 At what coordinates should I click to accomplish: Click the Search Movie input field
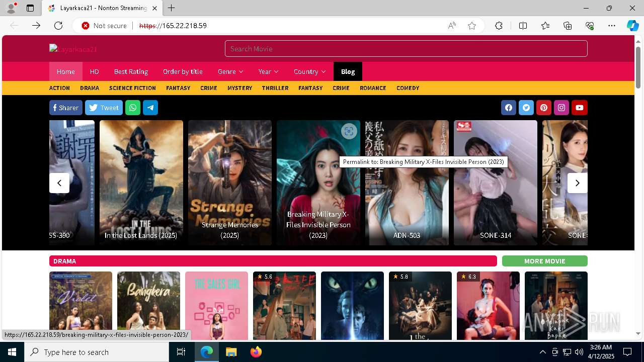(406, 49)
